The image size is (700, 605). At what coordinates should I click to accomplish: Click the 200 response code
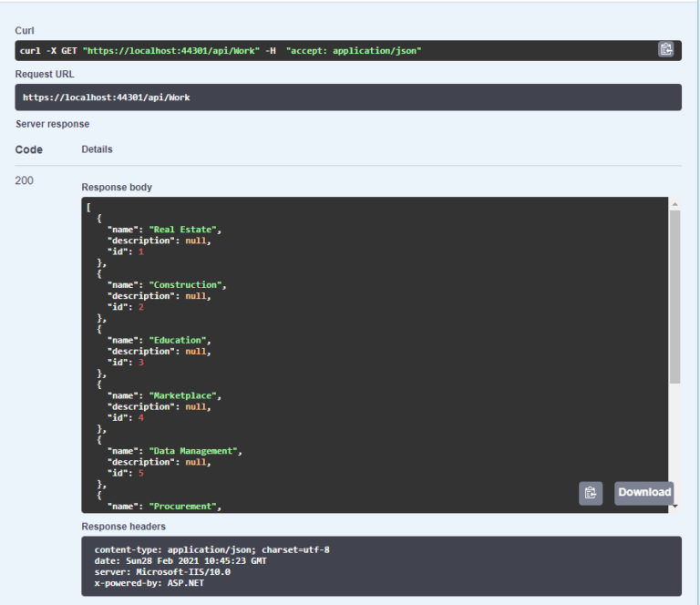(x=24, y=180)
